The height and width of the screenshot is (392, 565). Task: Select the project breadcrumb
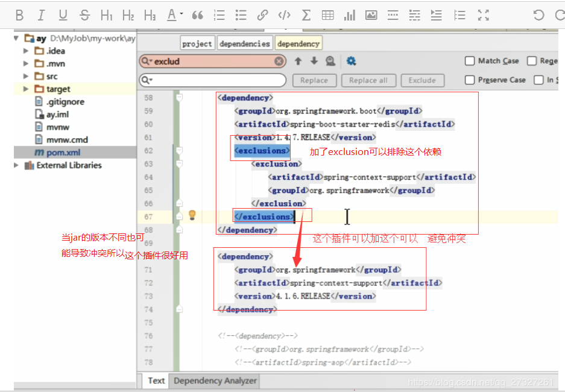[x=197, y=43]
